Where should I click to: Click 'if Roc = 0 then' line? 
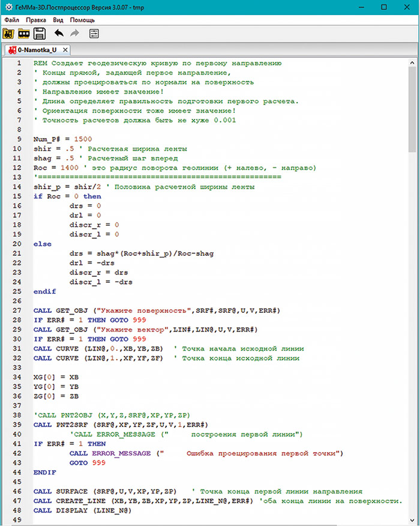point(67,196)
